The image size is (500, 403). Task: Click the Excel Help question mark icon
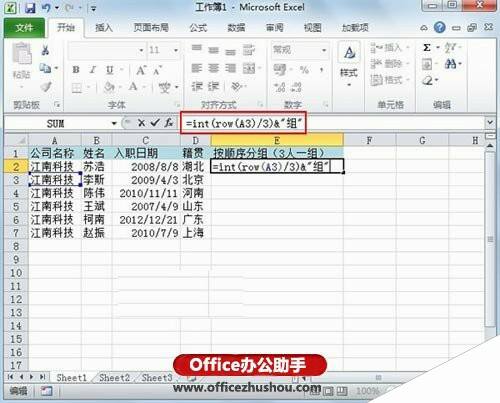(x=440, y=27)
